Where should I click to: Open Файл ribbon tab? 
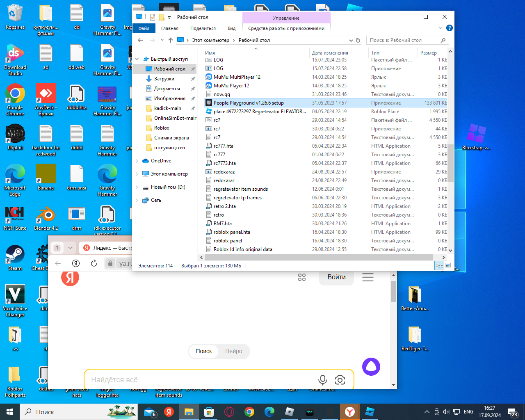tap(144, 28)
